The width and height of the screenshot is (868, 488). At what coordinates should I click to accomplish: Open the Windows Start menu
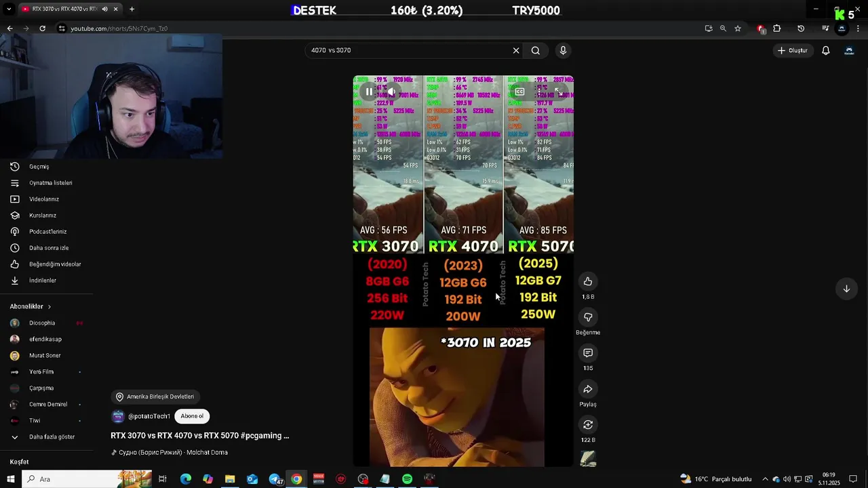10,479
